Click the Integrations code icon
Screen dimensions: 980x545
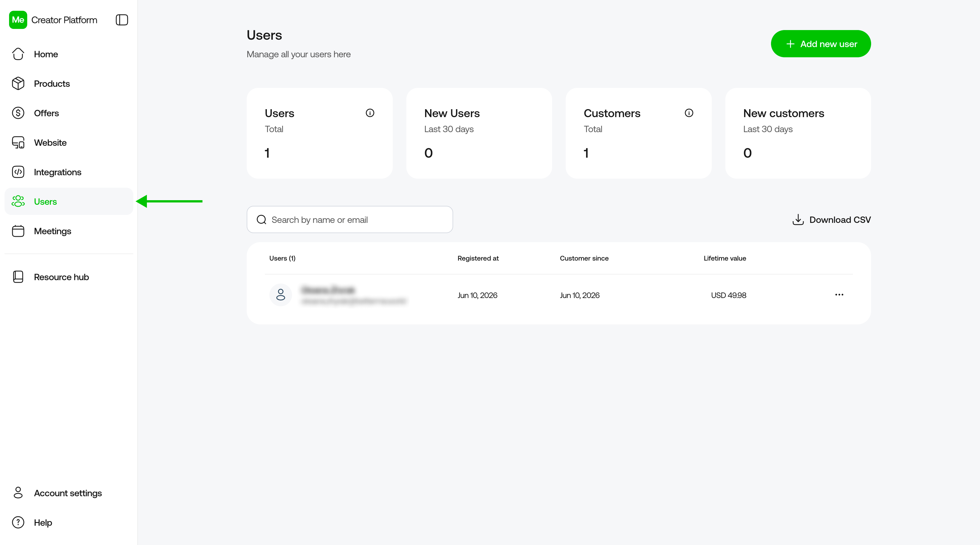[x=18, y=172]
